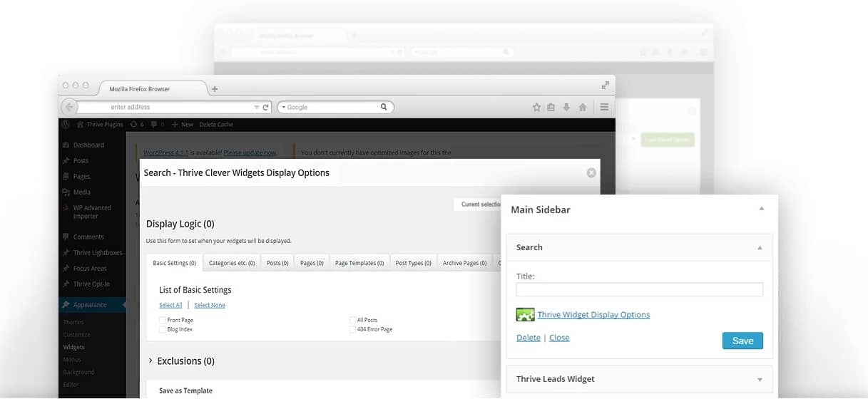Expand the Thrive Leads Widget arrow

click(760, 379)
